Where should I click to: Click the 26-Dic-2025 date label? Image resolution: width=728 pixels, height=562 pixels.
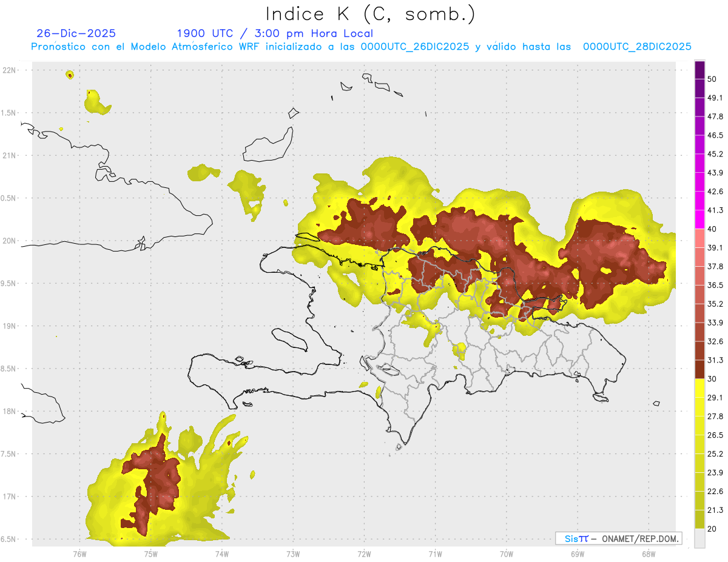pos(76,33)
